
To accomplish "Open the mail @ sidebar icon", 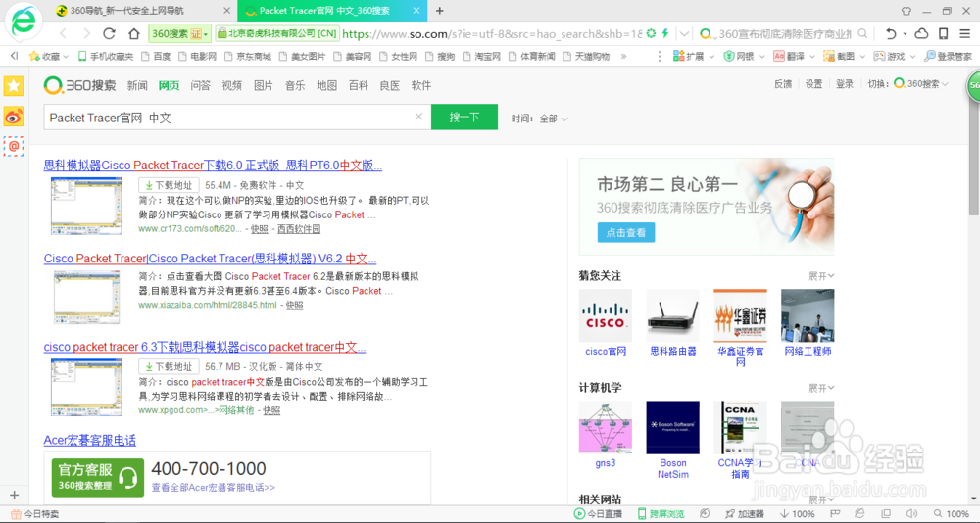I will pos(13,147).
